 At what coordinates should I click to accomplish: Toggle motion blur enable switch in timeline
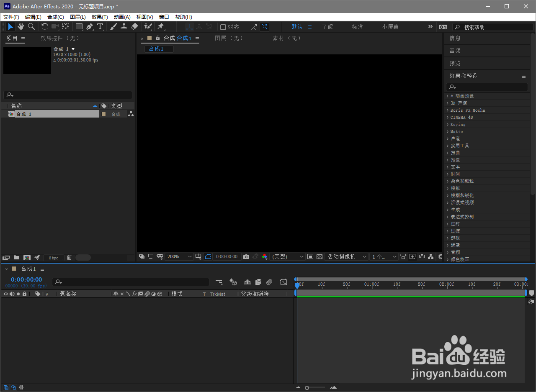pos(269,282)
